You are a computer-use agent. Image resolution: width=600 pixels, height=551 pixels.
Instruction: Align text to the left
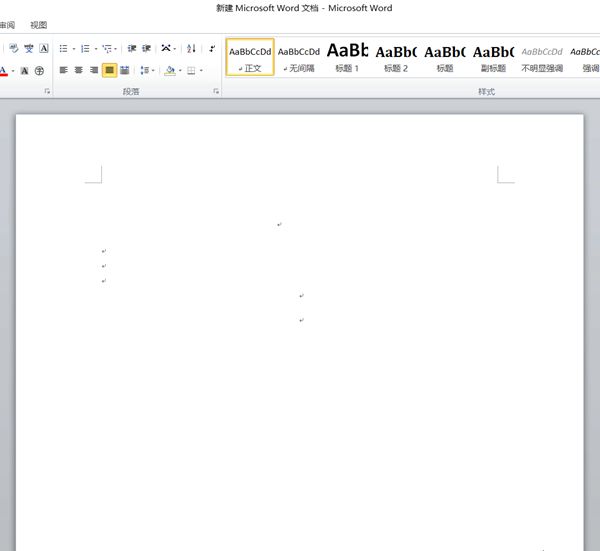pos(63,70)
